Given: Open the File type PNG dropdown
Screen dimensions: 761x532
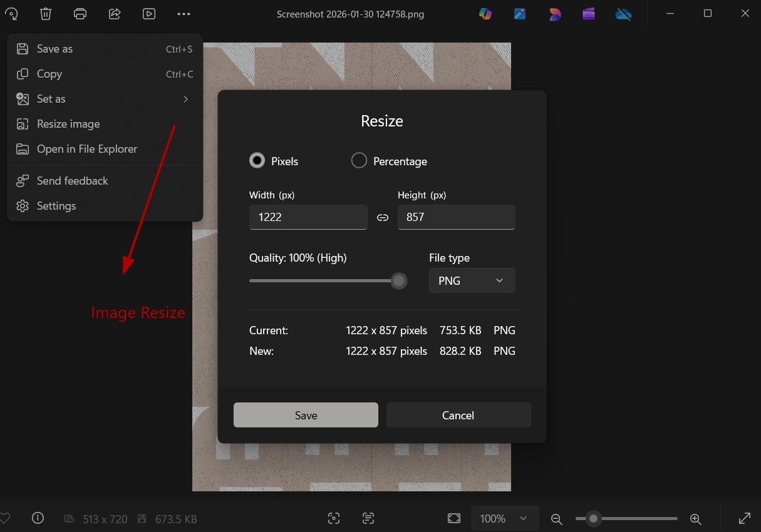Looking at the screenshot, I should point(472,280).
